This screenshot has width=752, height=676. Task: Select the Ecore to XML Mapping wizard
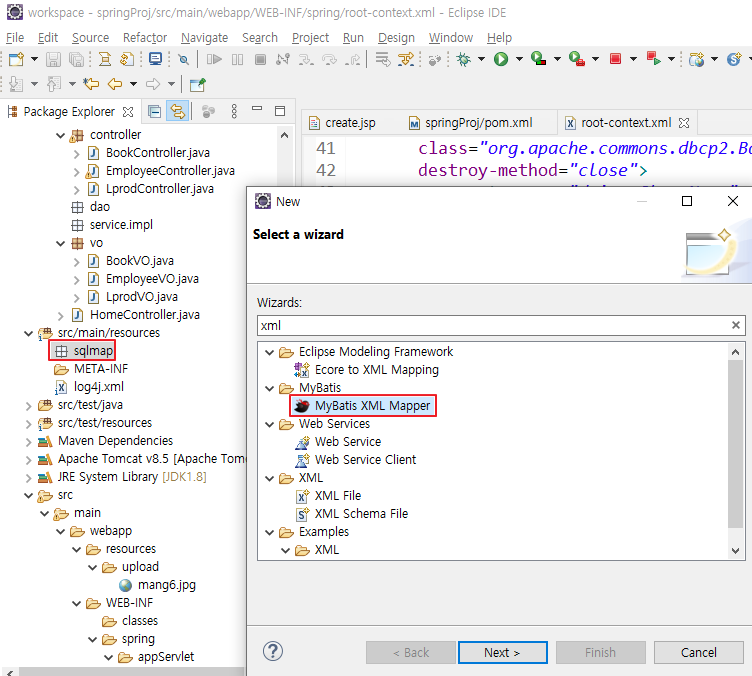click(376, 370)
